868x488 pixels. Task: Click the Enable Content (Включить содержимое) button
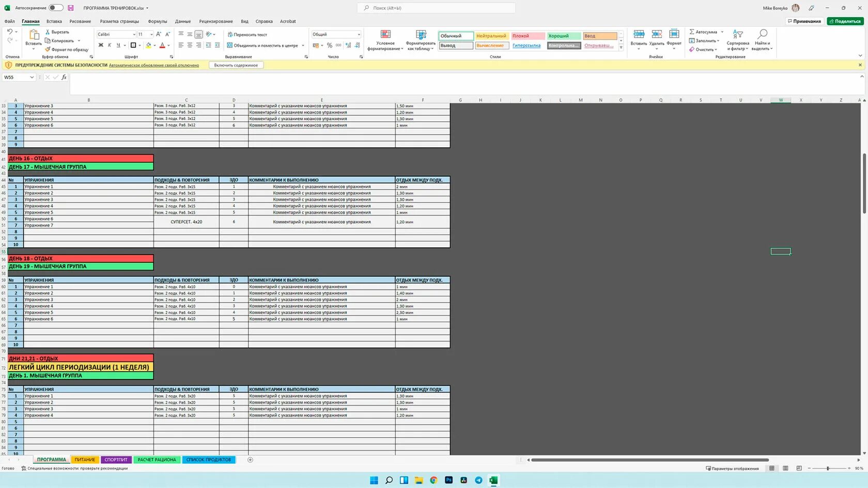(236, 65)
